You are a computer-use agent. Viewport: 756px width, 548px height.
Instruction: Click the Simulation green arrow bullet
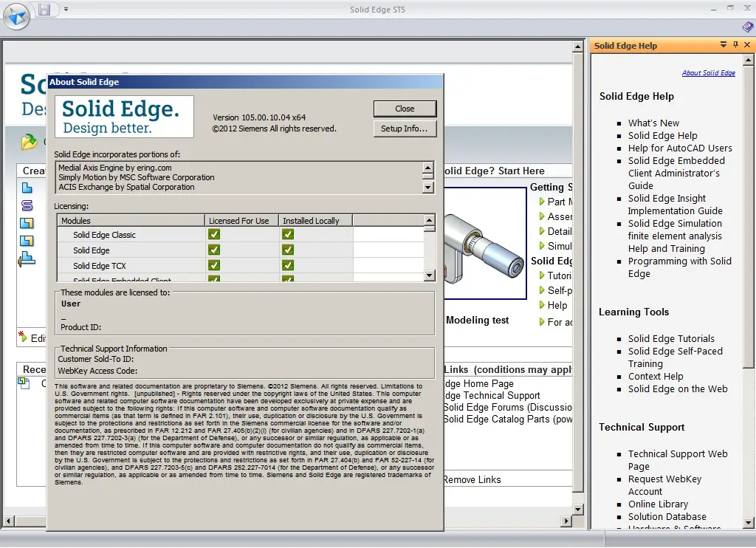click(542, 246)
